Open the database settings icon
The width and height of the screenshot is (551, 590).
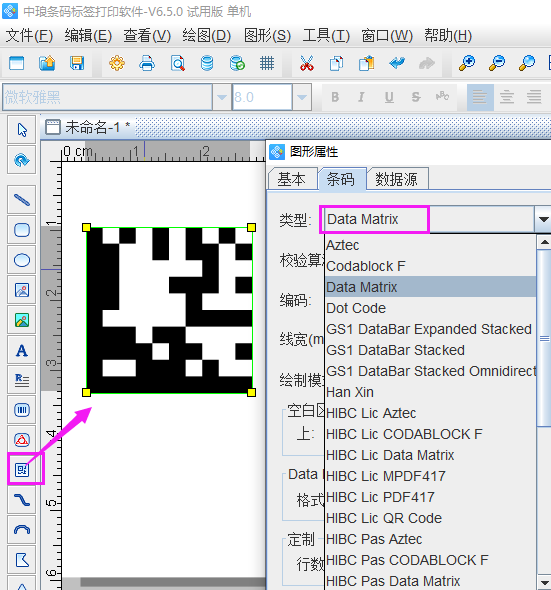[207, 63]
